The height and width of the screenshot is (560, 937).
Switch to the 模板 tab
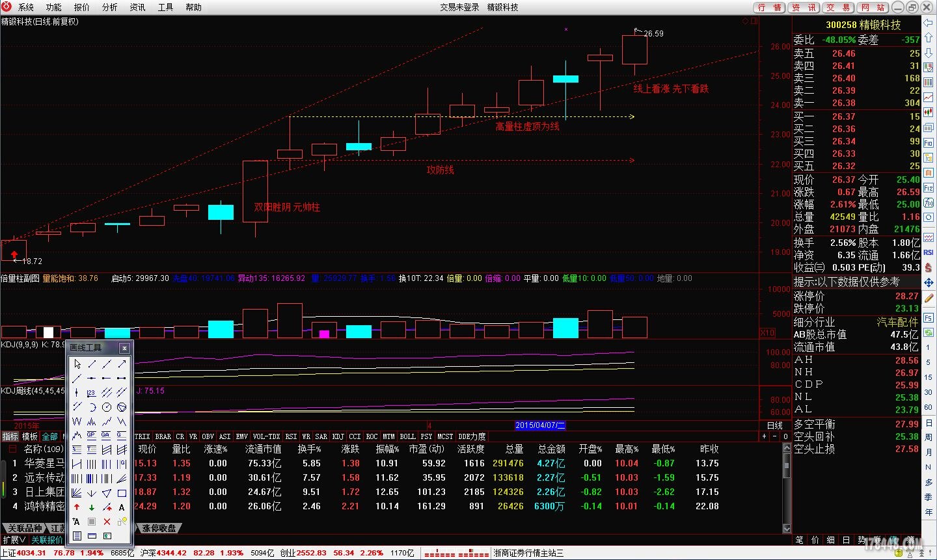30,436
